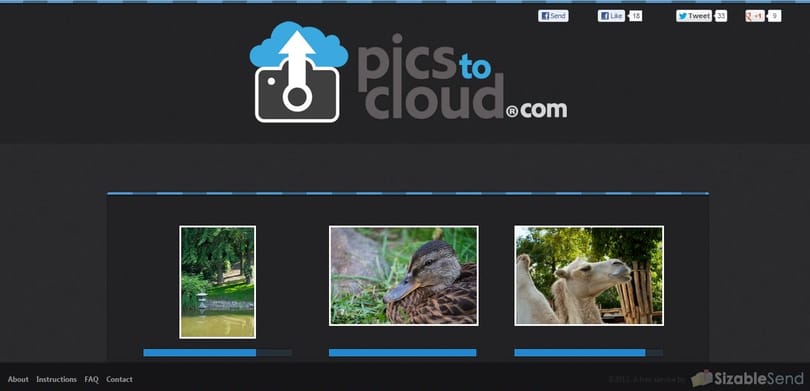Open the Contact footer link
The image size is (810, 391).
(x=119, y=379)
